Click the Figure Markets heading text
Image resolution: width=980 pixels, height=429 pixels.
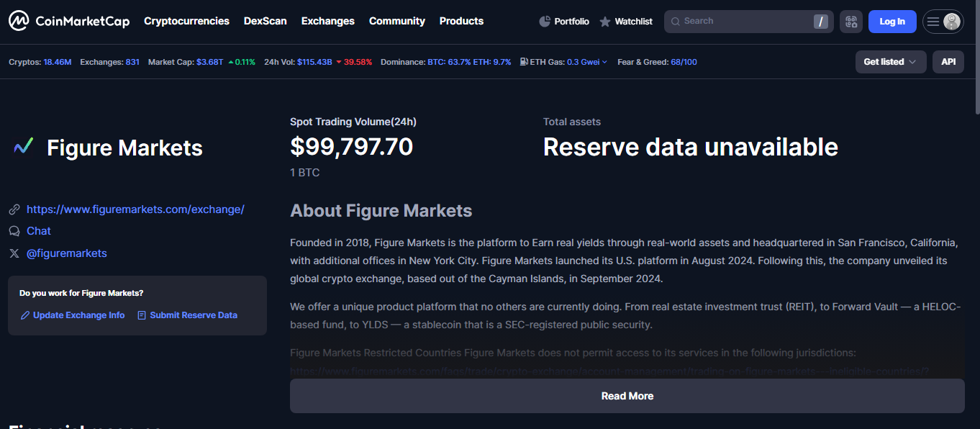pos(124,148)
